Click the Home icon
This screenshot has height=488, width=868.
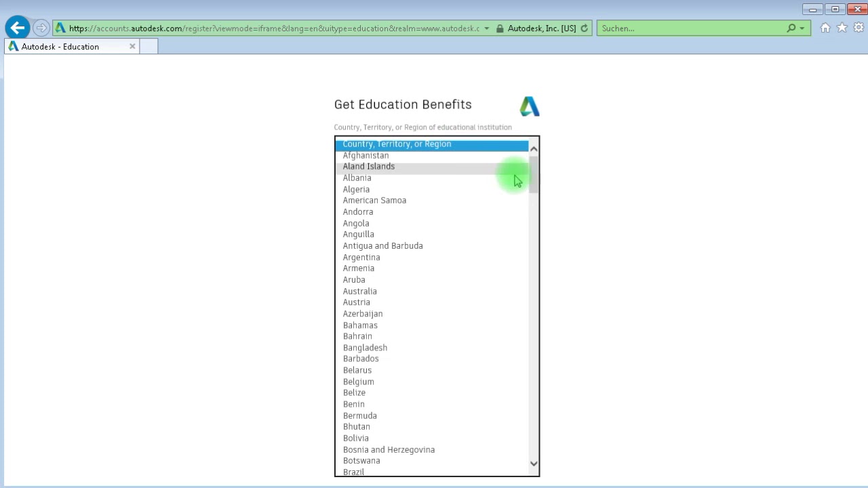(825, 28)
